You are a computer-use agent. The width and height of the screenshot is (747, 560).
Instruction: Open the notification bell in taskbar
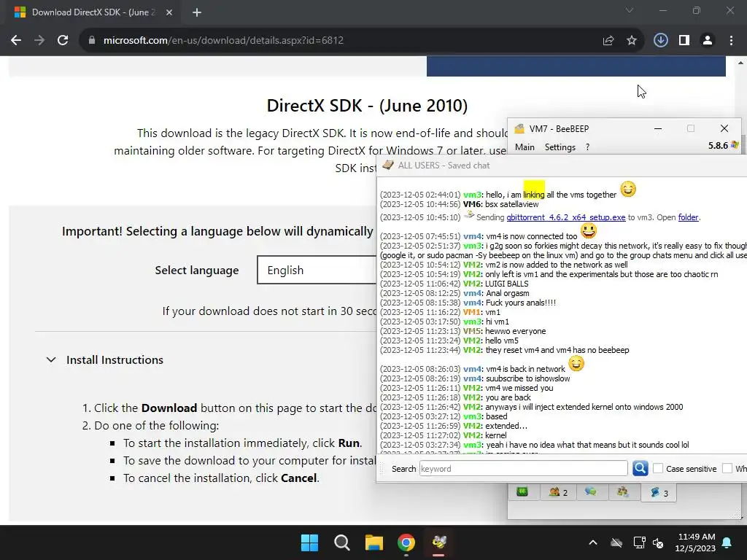(x=727, y=542)
